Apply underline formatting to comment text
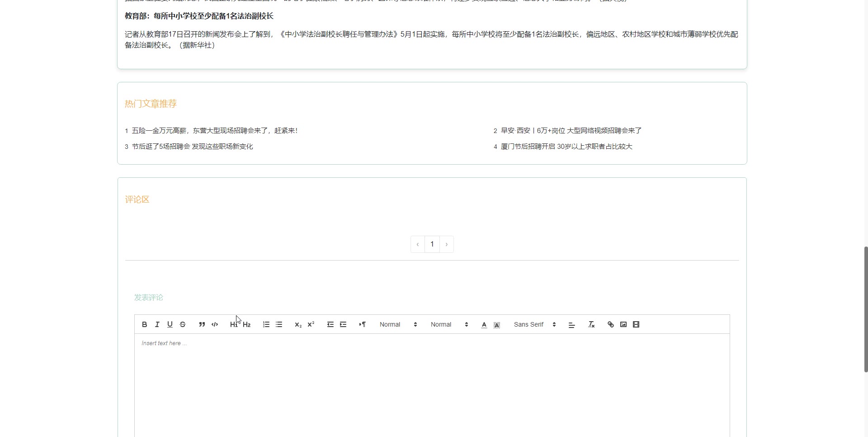Image resolution: width=868 pixels, height=437 pixels. pyautogui.click(x=170, y=324)
